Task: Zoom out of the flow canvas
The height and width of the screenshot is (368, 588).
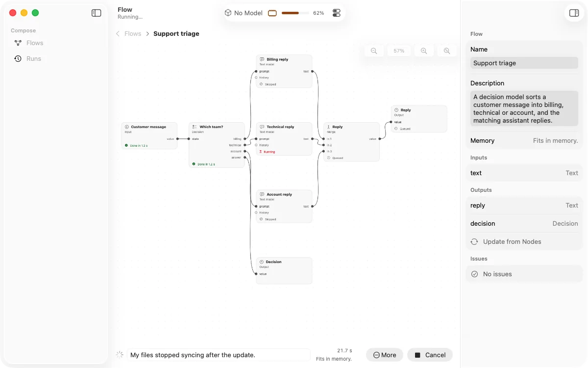Action: 374,51
